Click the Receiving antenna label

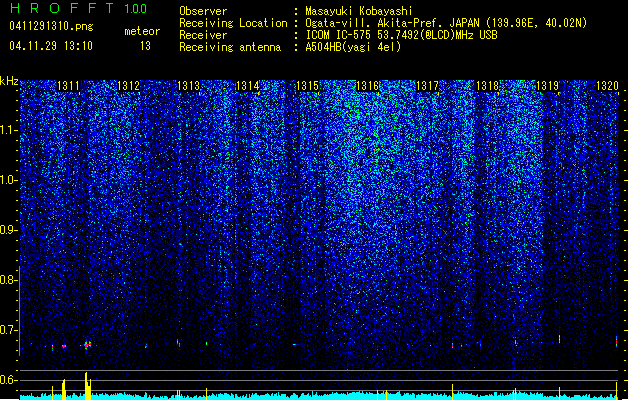point(230,47)
